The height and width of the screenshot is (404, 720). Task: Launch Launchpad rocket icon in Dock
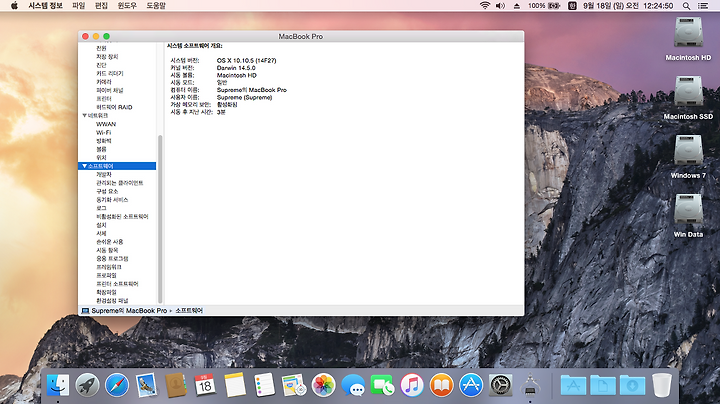click(87, 385)
